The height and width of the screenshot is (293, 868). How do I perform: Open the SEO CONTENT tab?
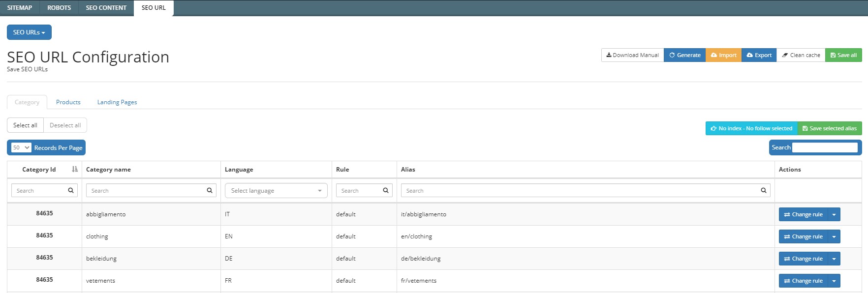pos(106,8)
